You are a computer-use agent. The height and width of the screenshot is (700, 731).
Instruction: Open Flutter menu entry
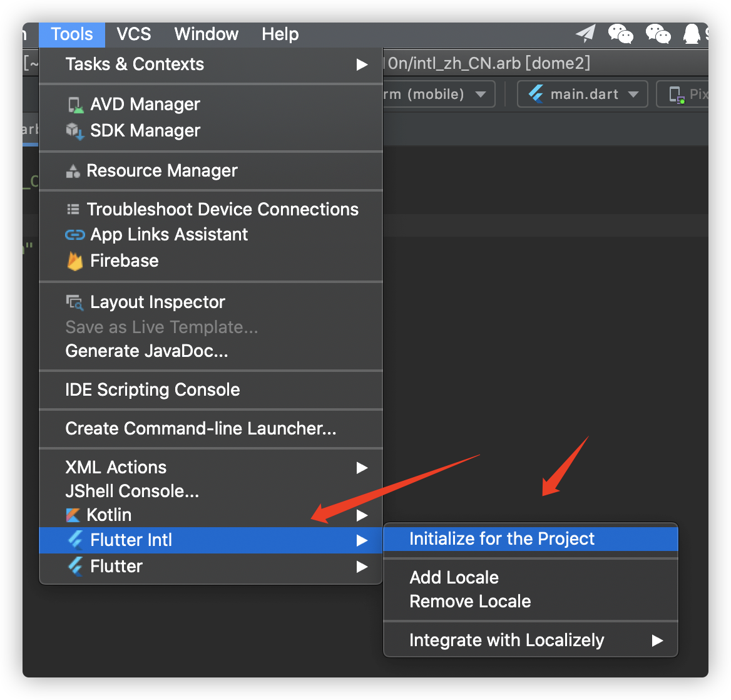click(x=211, y=566)
